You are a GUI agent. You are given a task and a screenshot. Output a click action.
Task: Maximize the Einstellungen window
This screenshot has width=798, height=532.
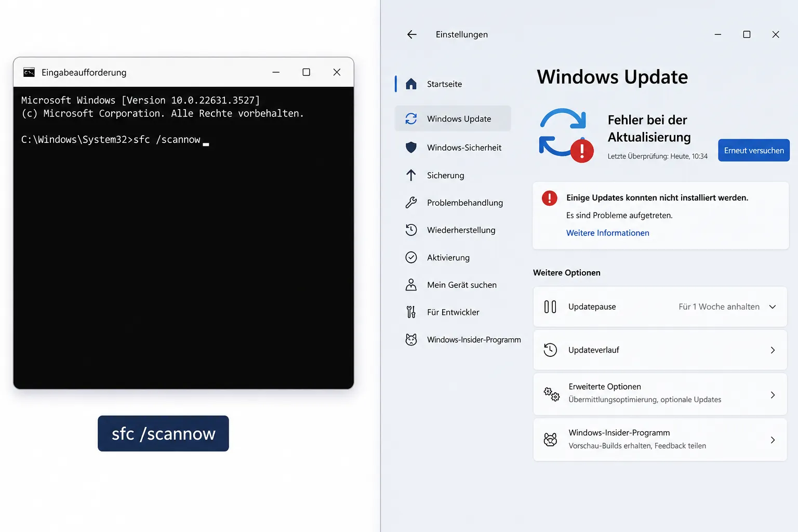[x=747, y=34]
